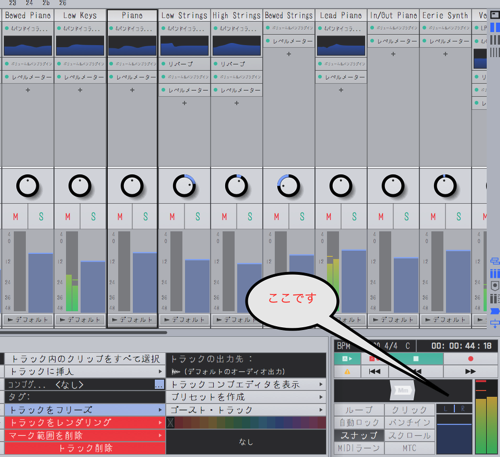Click the スクロール button
Screen dimensions: 500x457
(x=410, y=435)
